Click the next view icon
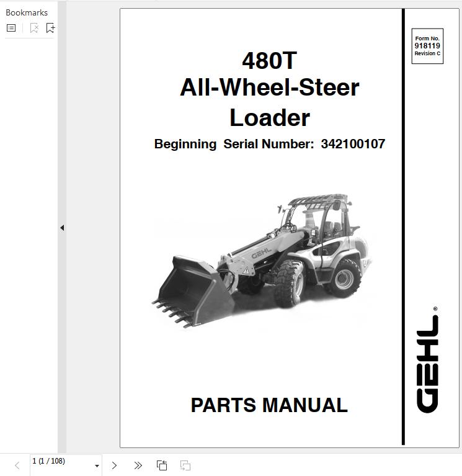Viewport: 462px width, 476px height. [x=185, y=465]
